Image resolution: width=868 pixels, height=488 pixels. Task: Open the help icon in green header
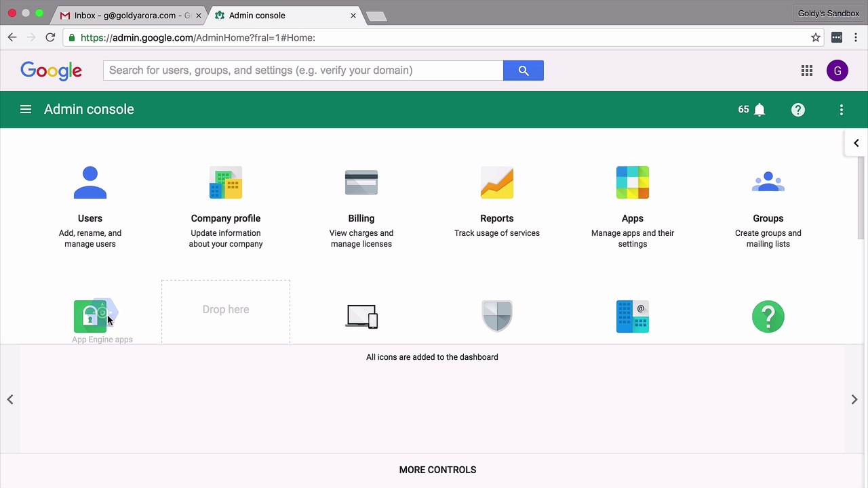[x=798, y=110]
